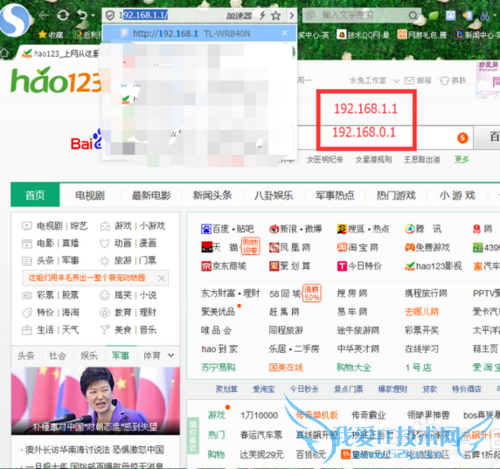Click the security shield icon in address bar
Screen dimensions: 500x469
[x=110, y=15]
